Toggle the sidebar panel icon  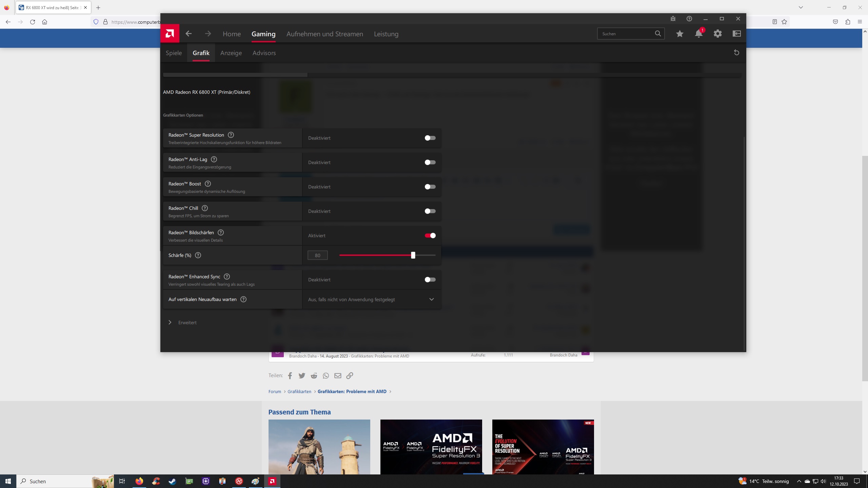[736, 34]
